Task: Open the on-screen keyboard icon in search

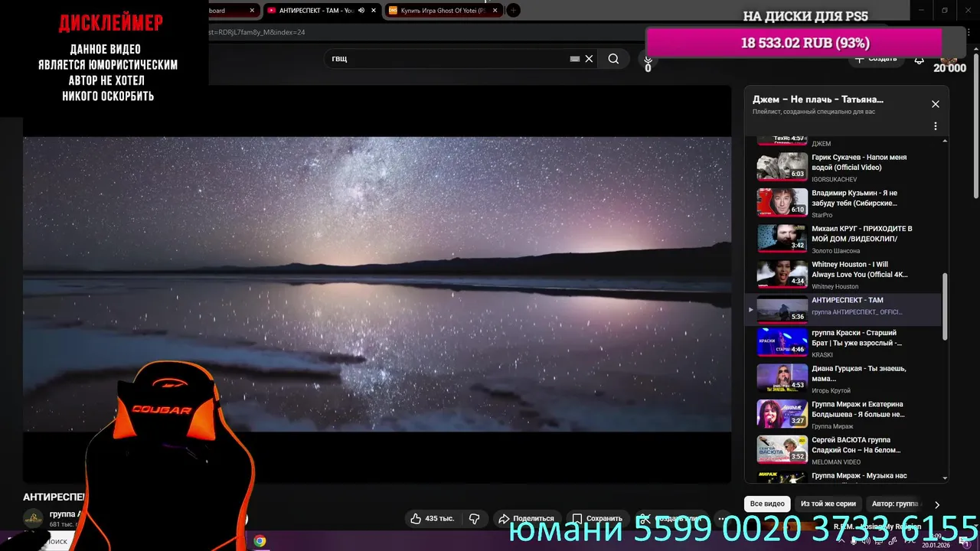Action: click(575, 59)
